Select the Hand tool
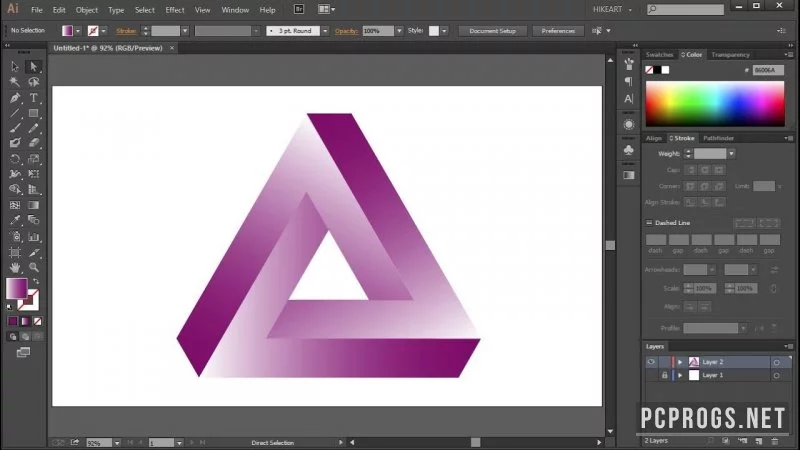Viewport: 800px width, 450px height. click(14, 267)
